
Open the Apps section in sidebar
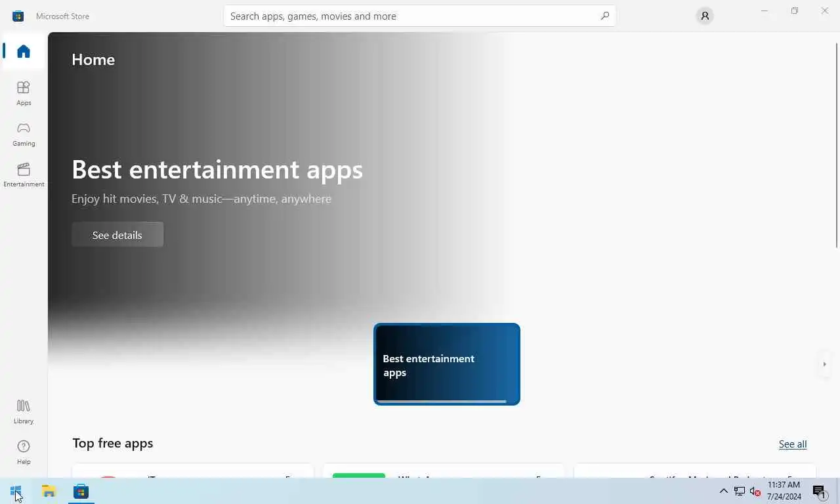point(24,93)
